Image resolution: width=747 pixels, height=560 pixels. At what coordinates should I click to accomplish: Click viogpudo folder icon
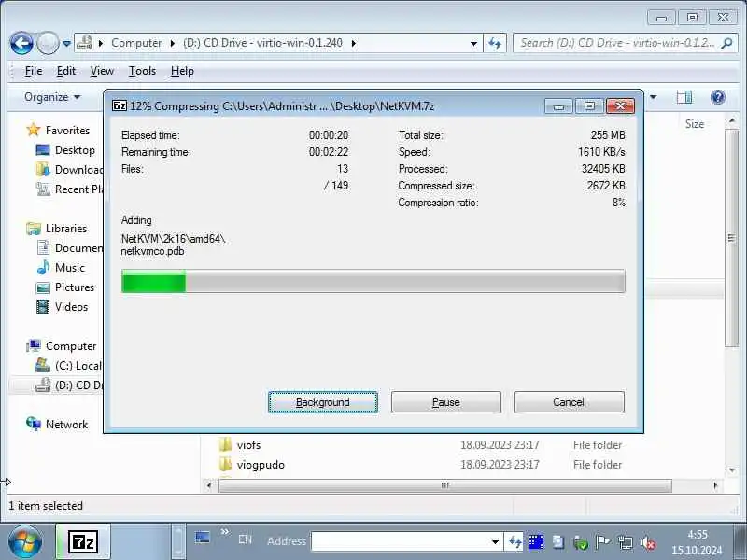pos(225,464)
